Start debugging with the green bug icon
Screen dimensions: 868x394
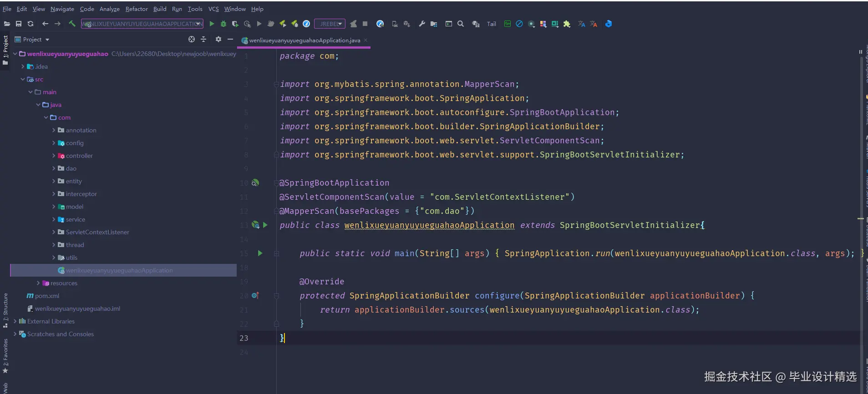pyautogui.click(x=223, y=24)
